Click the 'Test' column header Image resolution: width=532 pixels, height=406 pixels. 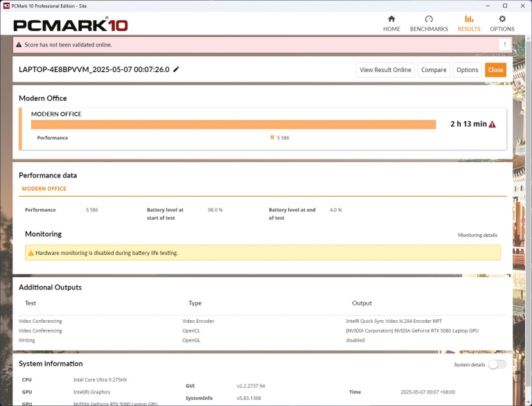point(30,303)
